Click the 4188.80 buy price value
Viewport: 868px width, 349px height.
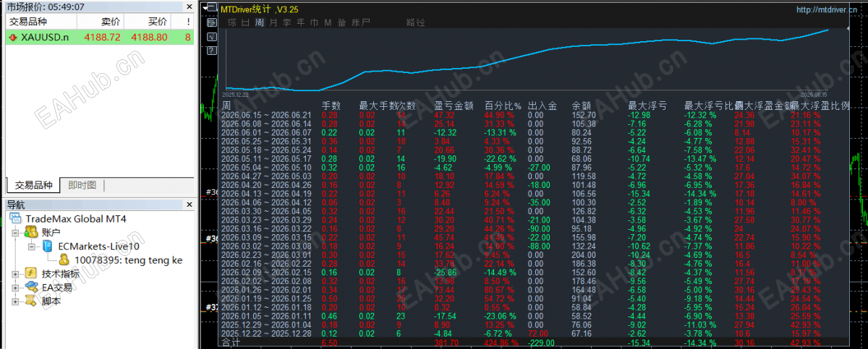(x=149, y=37)
